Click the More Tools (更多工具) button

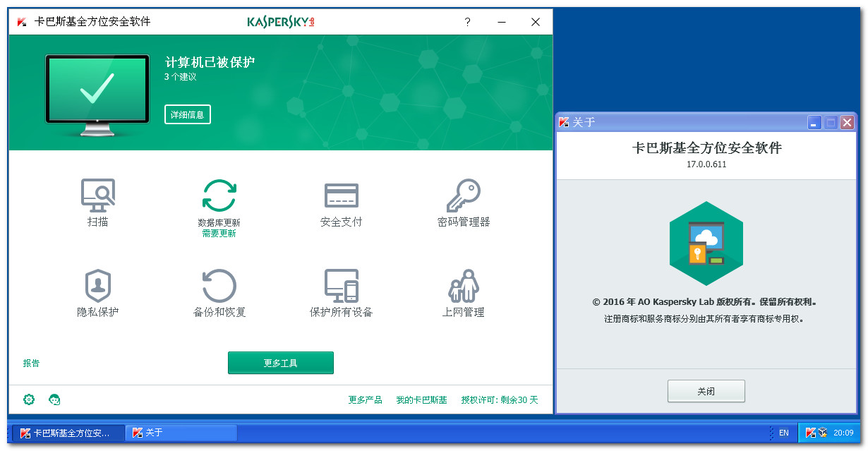281,363
